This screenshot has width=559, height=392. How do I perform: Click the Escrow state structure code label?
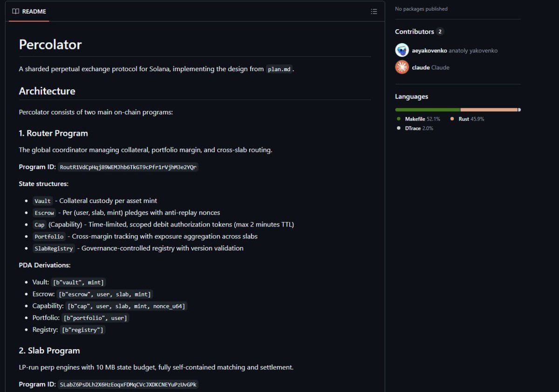(44, 213)
